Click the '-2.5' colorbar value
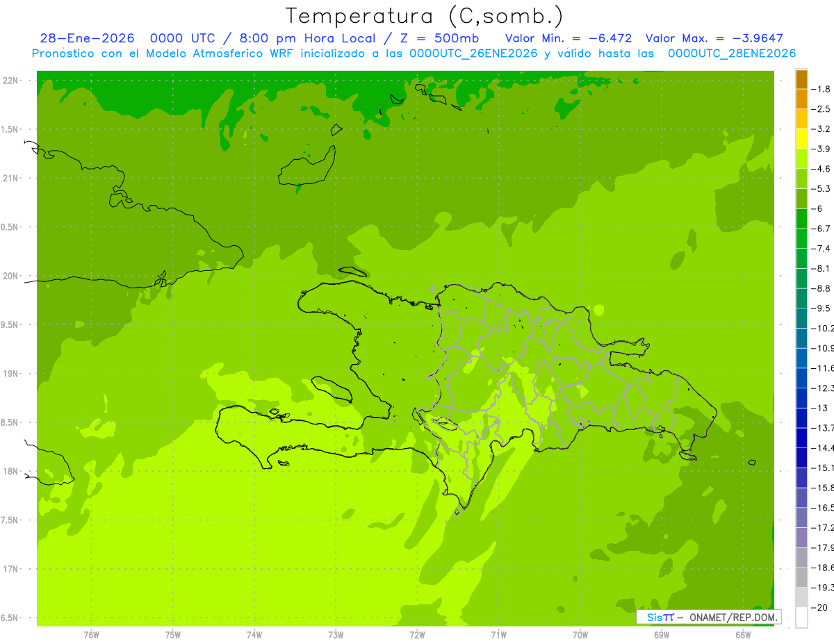Image resolution: width=834 pixels, height=644 pixels. (x=821, y=109)
